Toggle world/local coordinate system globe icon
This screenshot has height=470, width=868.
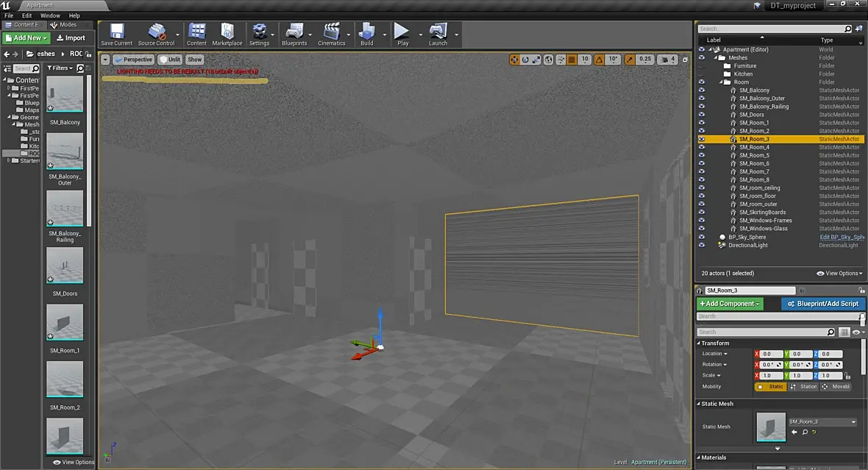tap(548, 60)
